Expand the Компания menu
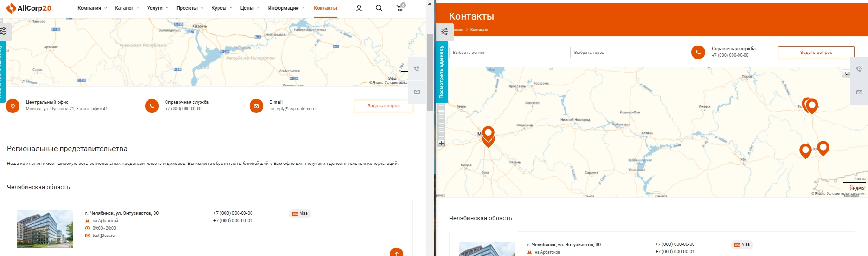The height and width of the screenshot is (256, 868). (92, 8)
